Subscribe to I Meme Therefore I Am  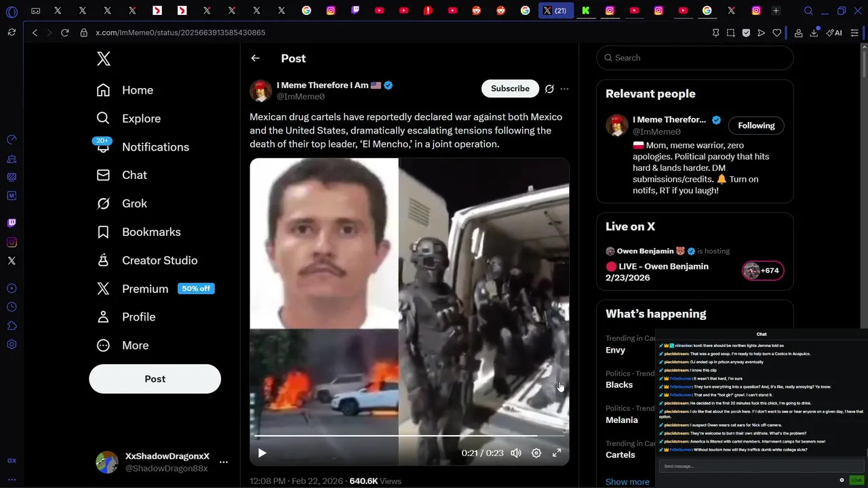(x=510, y=89)
